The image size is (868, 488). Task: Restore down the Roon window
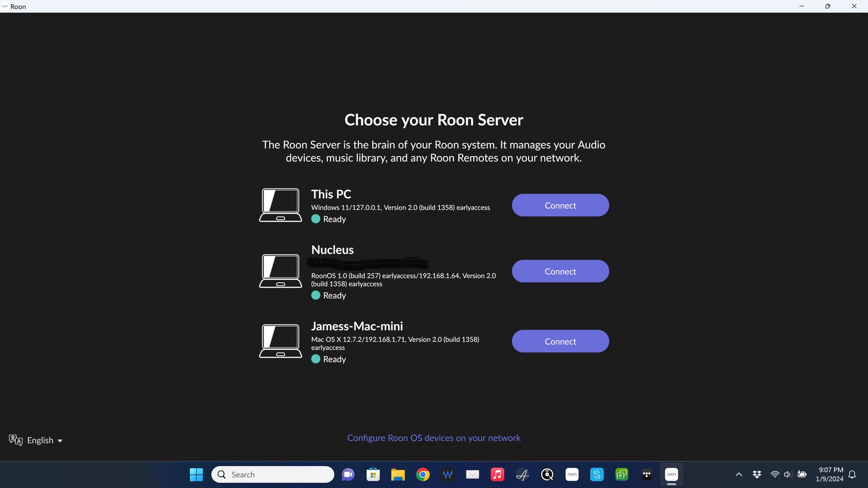827,6
